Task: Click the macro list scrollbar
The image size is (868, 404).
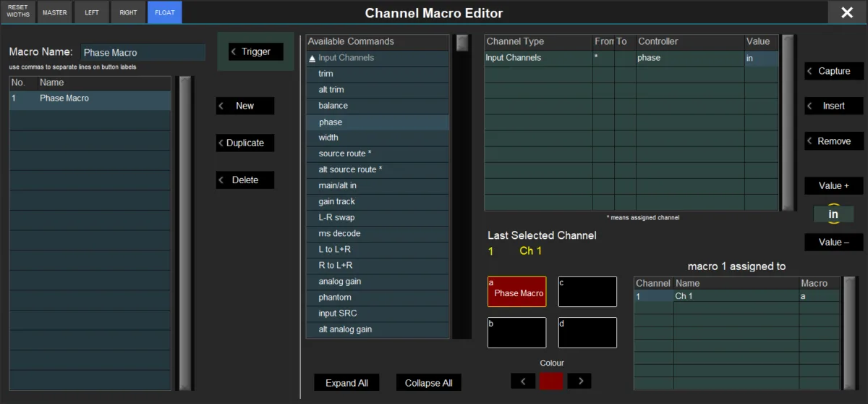Action: 185,233
